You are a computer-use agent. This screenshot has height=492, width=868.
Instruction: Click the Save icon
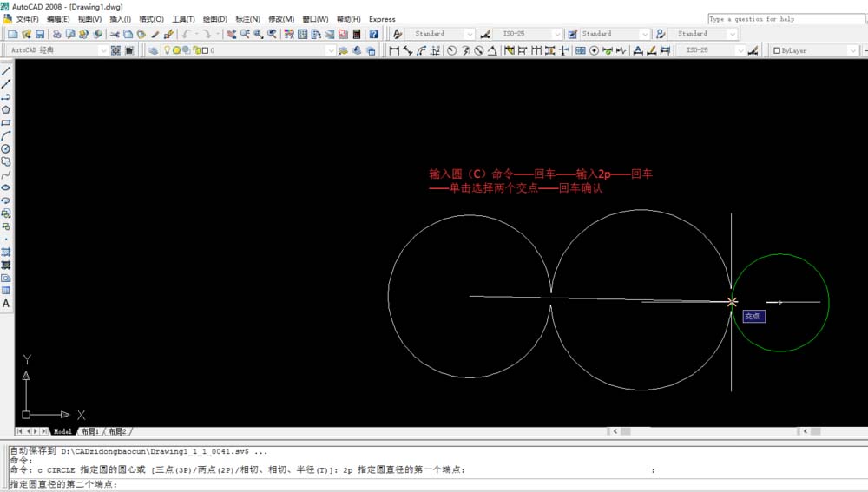click(40, 35)
